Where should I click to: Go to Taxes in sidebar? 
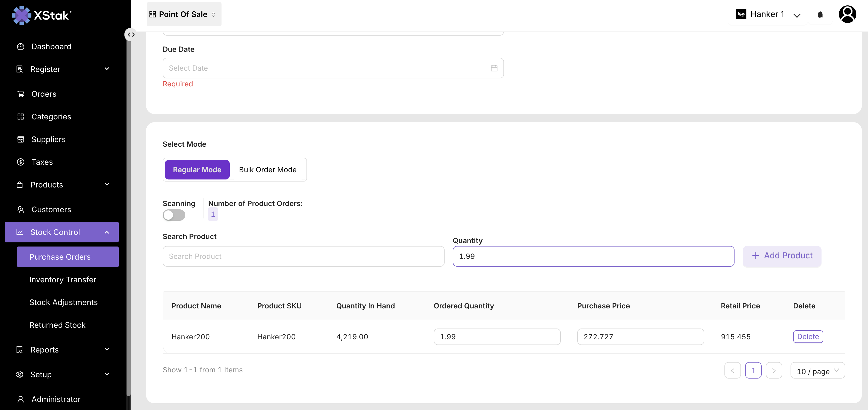click(x=42, y=162)
